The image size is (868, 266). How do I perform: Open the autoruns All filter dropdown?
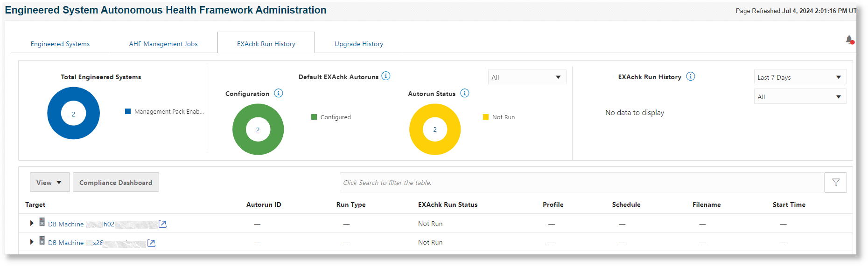(x=527, y=77)
